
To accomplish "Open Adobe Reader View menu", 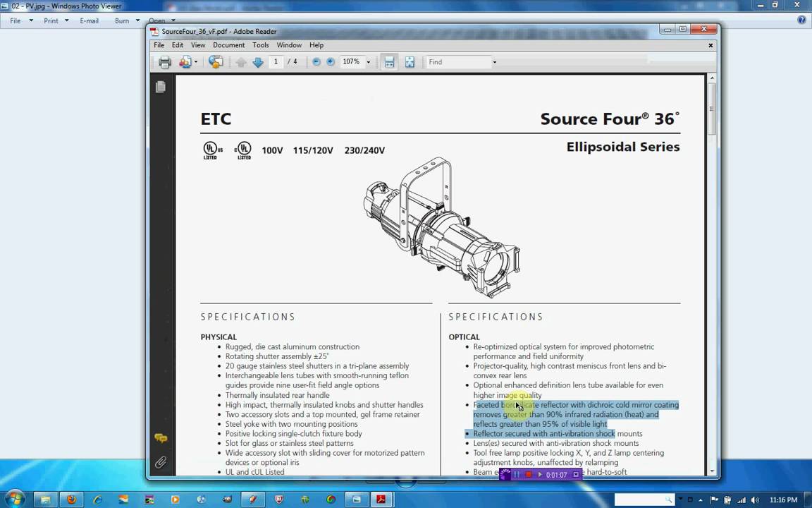I will tap(198, 45).
